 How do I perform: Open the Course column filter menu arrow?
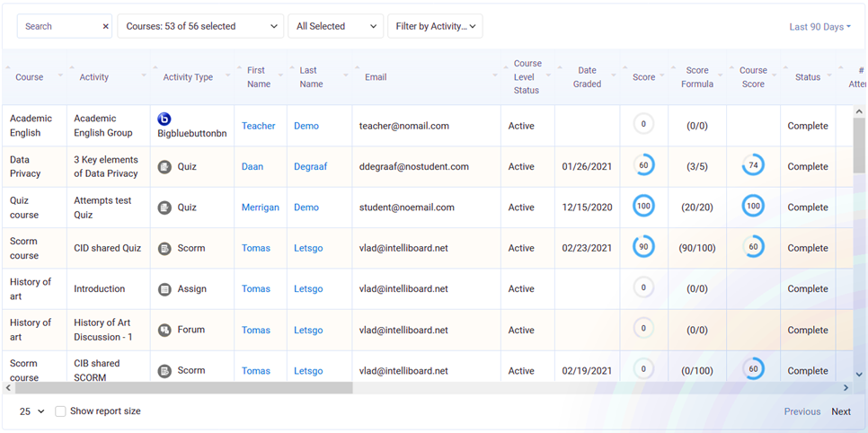click(x=60, y=75)
